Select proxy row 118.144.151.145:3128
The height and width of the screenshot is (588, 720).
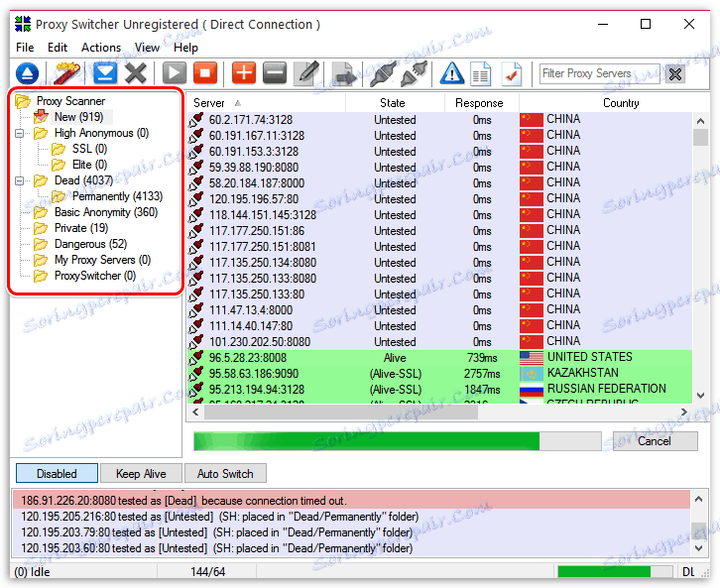(440, 215)
